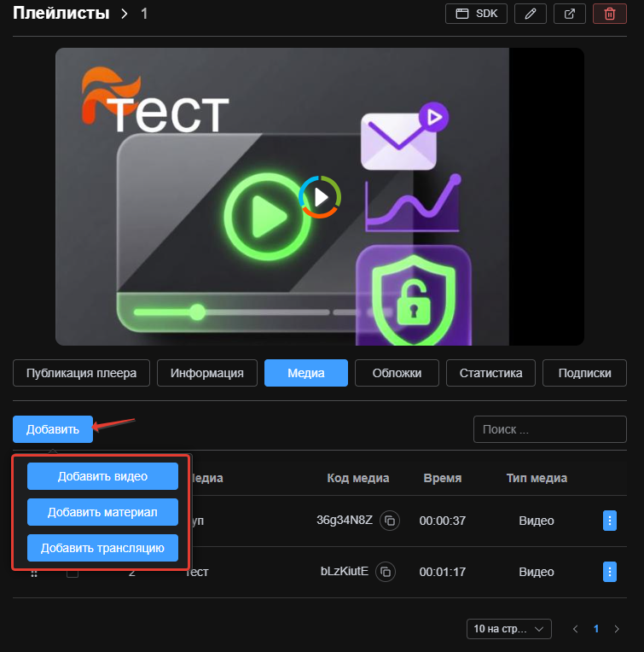The width and height of the screenshot is (644, 652).
Task: Select the Медиа tab
Action: (x=306, y=373)
